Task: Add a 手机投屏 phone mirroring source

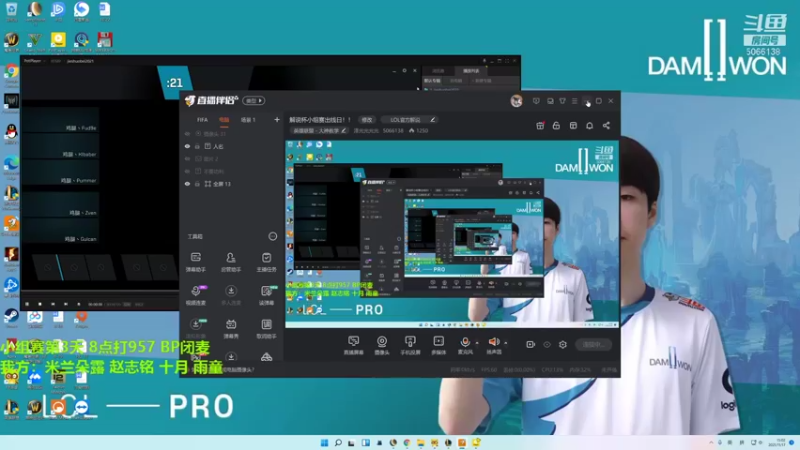Action: pos(410,345)
